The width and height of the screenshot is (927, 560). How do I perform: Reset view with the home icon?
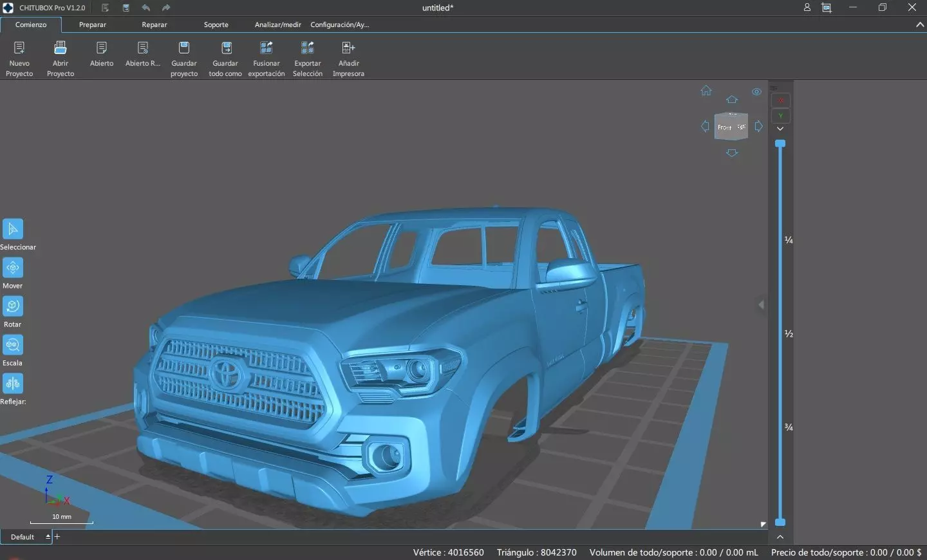[706, 91]
